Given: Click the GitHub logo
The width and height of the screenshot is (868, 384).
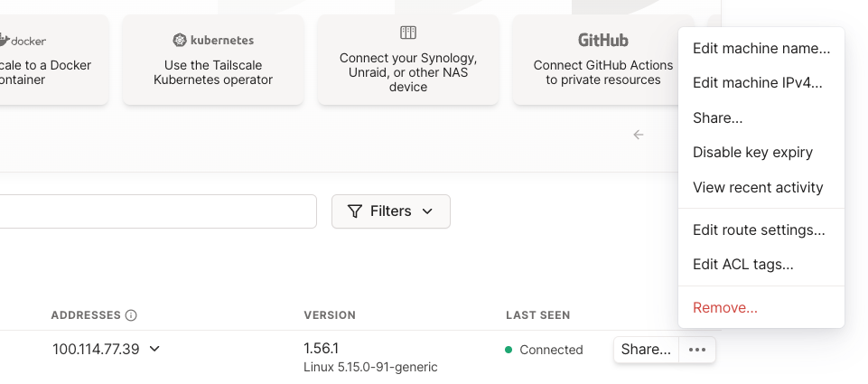Looking at the screenshot, I should point(602,40).
